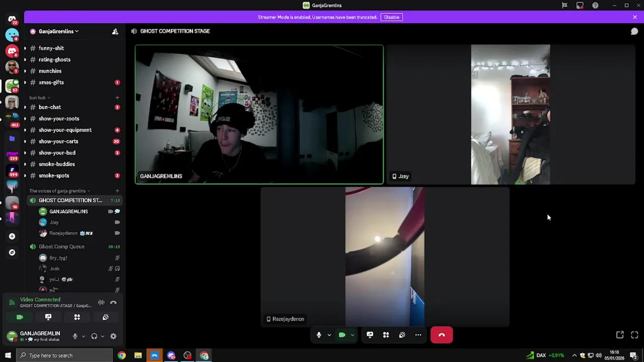
Task: Focus the Razejaydenon video tile
Action: point(385,257)
